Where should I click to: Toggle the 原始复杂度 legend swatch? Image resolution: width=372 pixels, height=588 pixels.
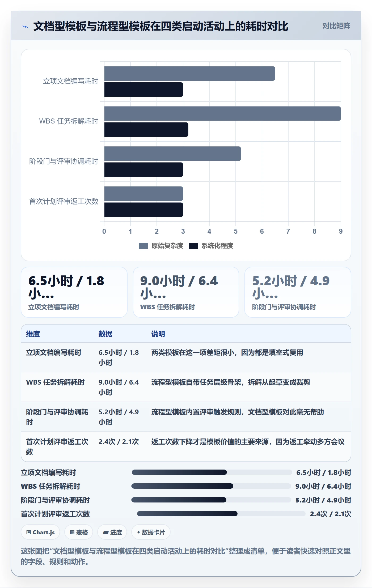point(143,246)
